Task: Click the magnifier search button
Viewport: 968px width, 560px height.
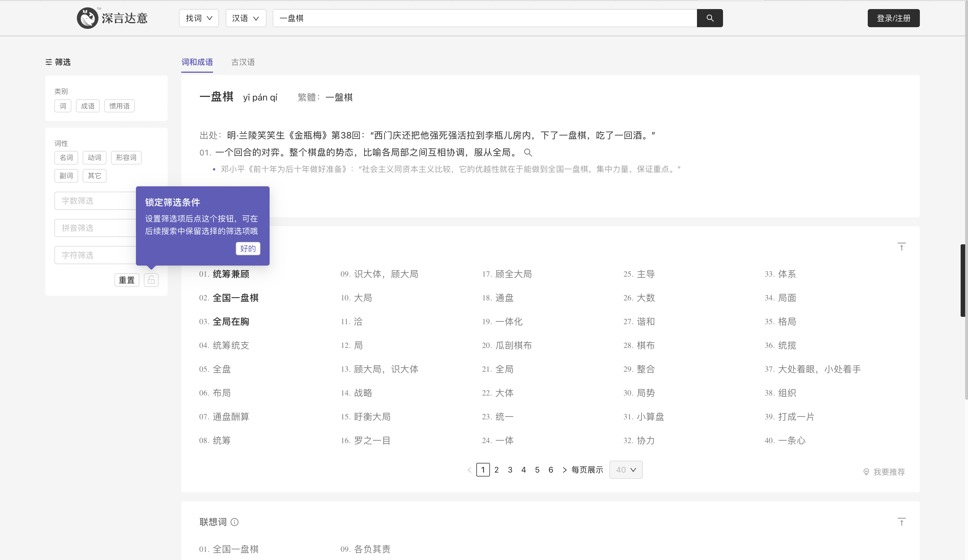Action: click(x=709, y=18)
